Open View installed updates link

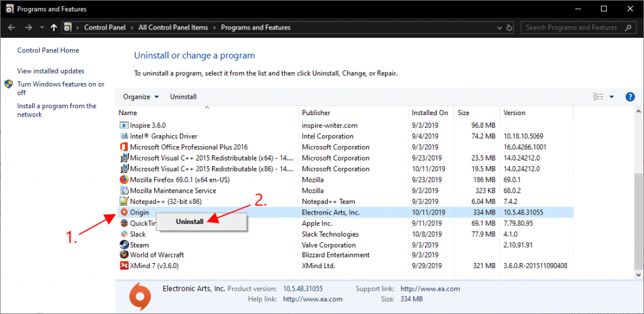coord(51,71)
